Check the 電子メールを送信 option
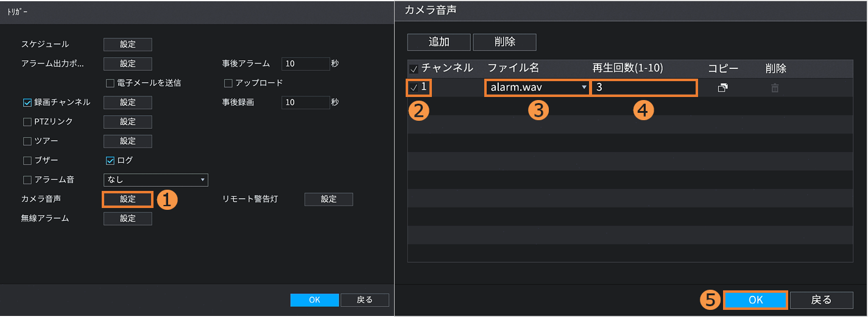The image size is (868, 330). (x=110, y=83)
